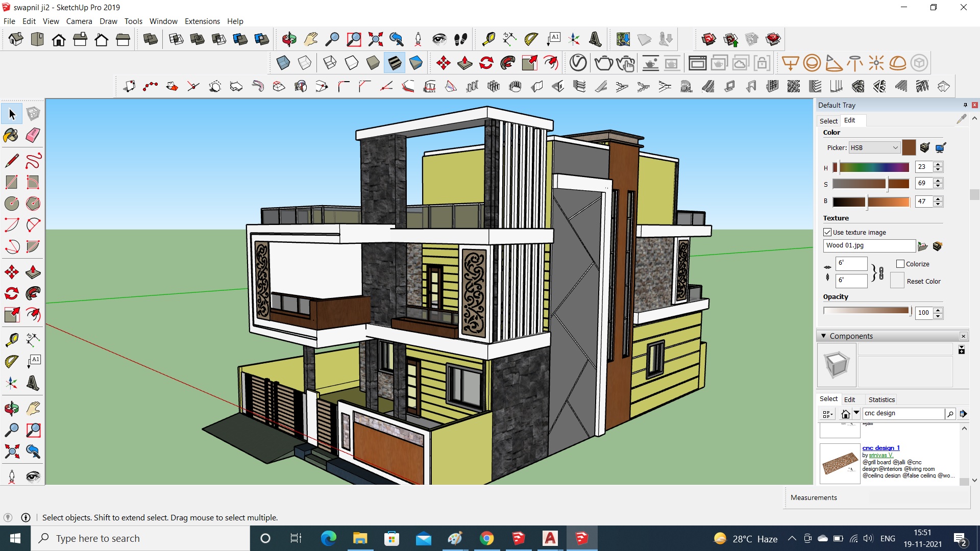
Task: Enable X-Ray face style icon
Action: pyautogui.click(x=283, y=63)
